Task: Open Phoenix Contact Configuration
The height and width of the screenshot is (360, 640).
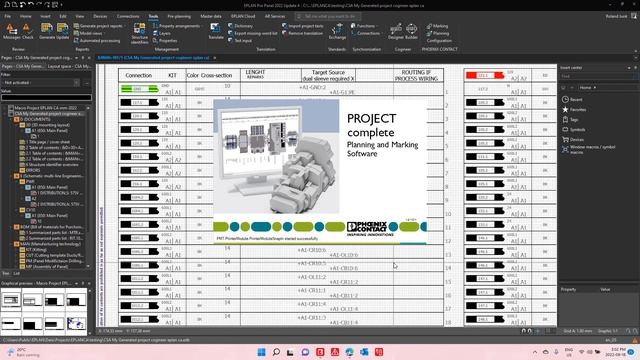Action: click(439, 41)
